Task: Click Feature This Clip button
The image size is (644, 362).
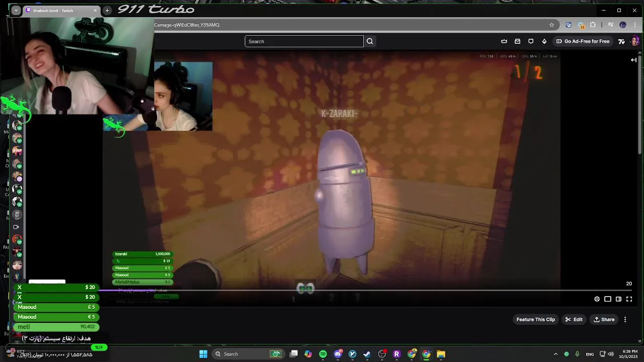Action: pyautogui.click(x=535, y=319)
